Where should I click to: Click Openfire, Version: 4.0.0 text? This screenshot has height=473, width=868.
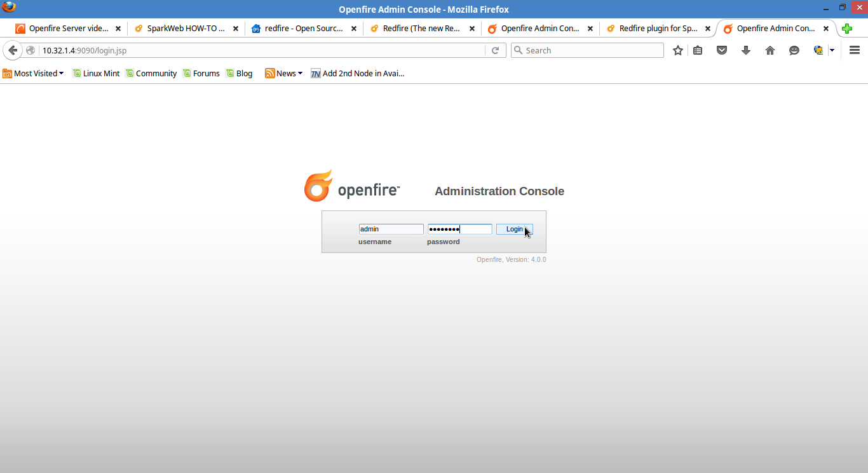(x=512, y=259)
